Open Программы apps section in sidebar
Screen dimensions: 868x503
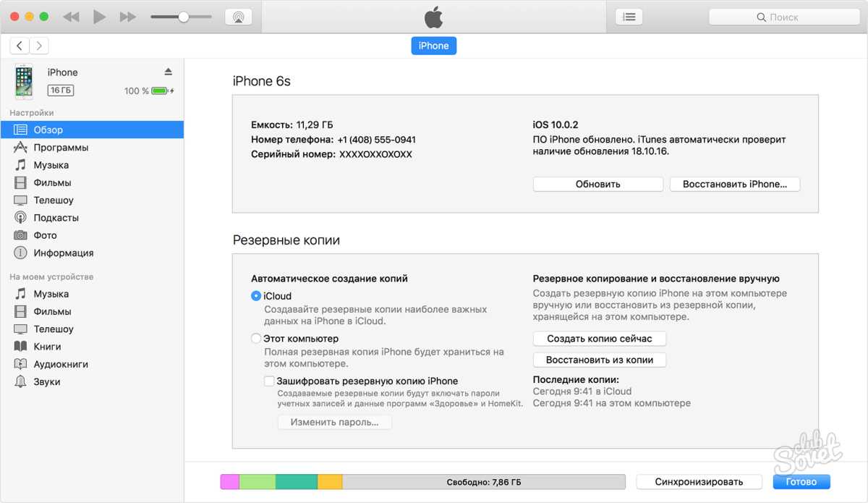[61, 148]
